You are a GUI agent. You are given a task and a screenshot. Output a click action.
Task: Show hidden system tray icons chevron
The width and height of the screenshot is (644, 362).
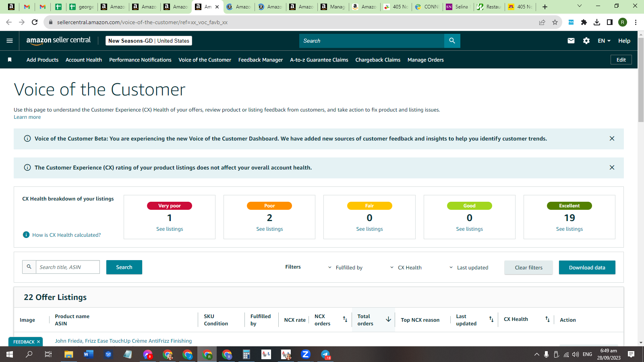pos(536,354)
